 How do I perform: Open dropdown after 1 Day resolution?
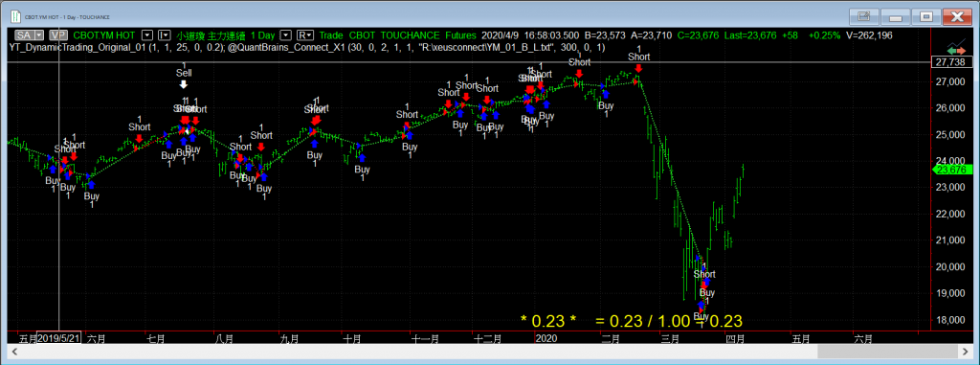point(285,35)
